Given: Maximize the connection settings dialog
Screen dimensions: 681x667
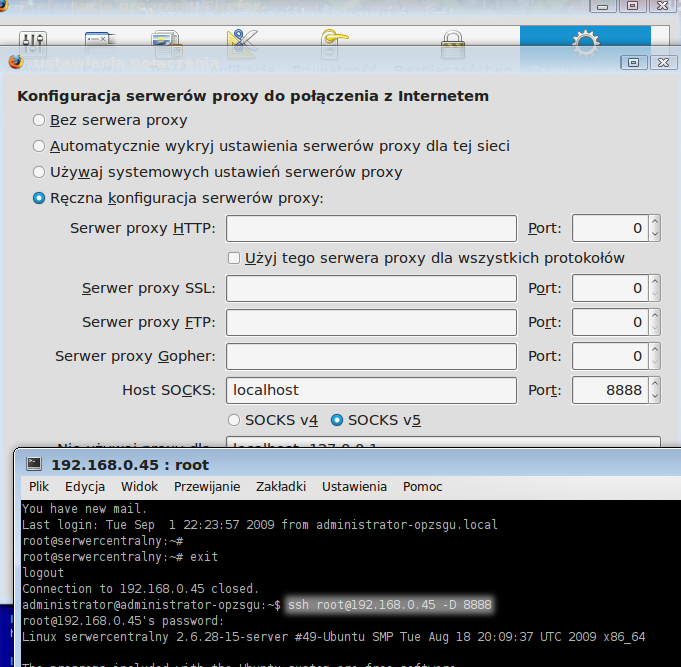Looking at the screenshot, I should coord(633,63).
